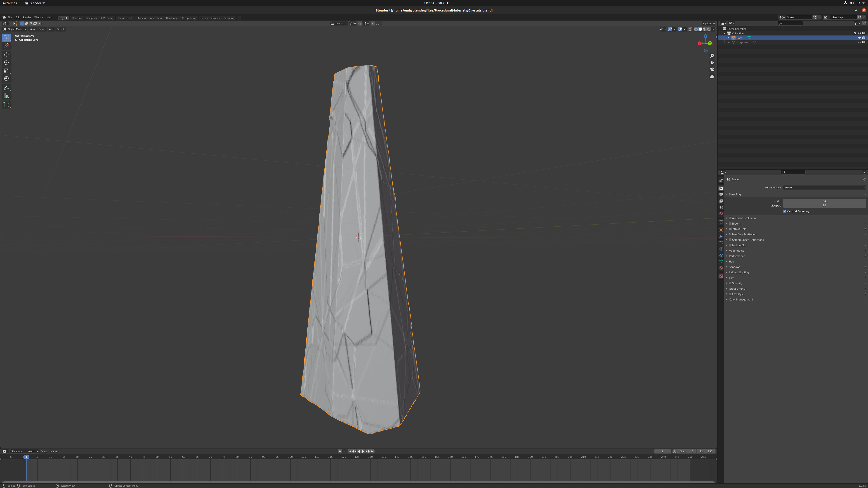The height and width of the screenshot is (488, 868).
Task: Open the Modifier properties wrench tab
Action: [x=721, y=236]
